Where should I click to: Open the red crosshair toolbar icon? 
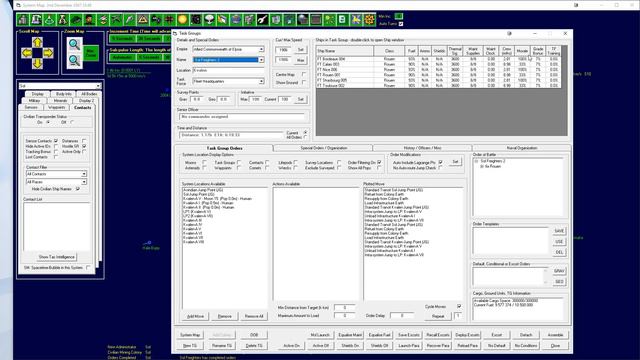[169, 19]
